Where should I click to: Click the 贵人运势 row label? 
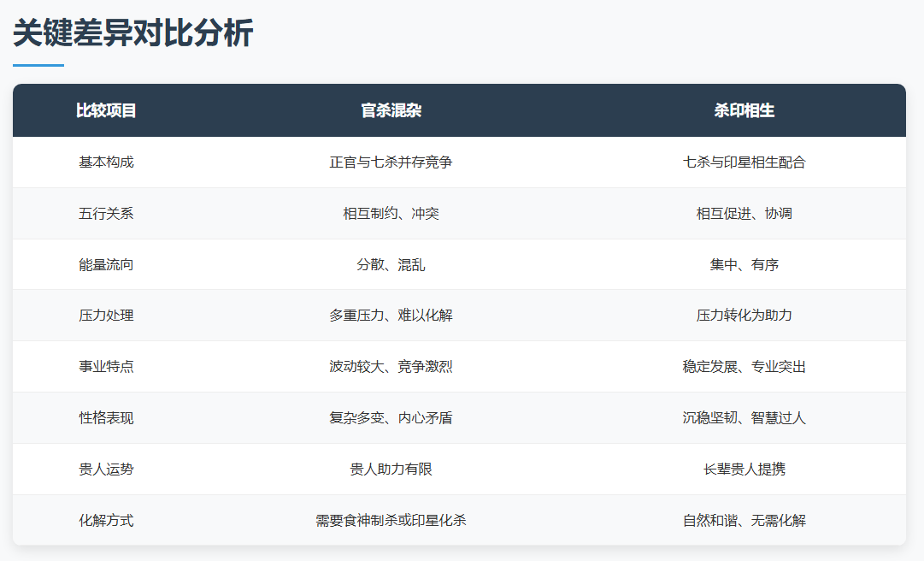[x=106, y=469]
